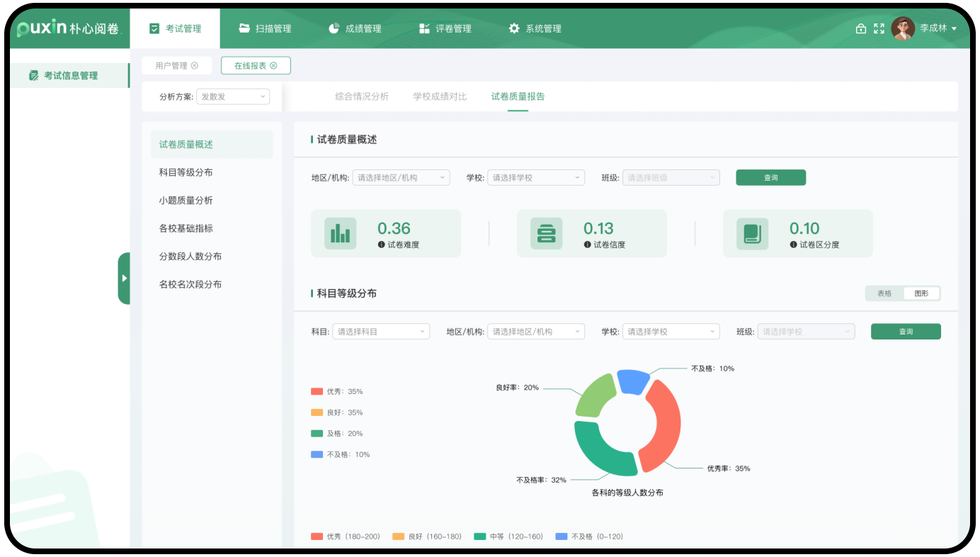Expand the collapsed sidebar arrow handle

[x=124, y=278]
